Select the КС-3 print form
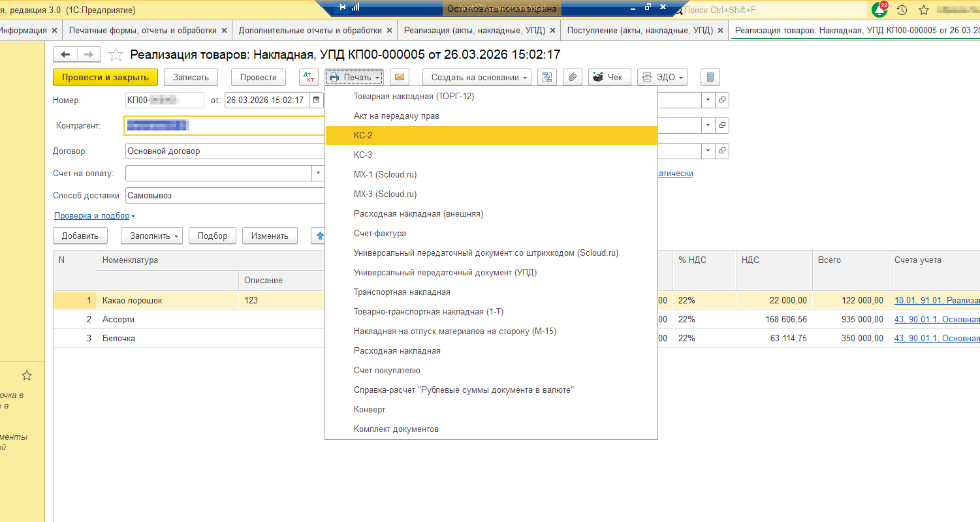The height and width of the screenshot is (522, 980). coord(491,155)
